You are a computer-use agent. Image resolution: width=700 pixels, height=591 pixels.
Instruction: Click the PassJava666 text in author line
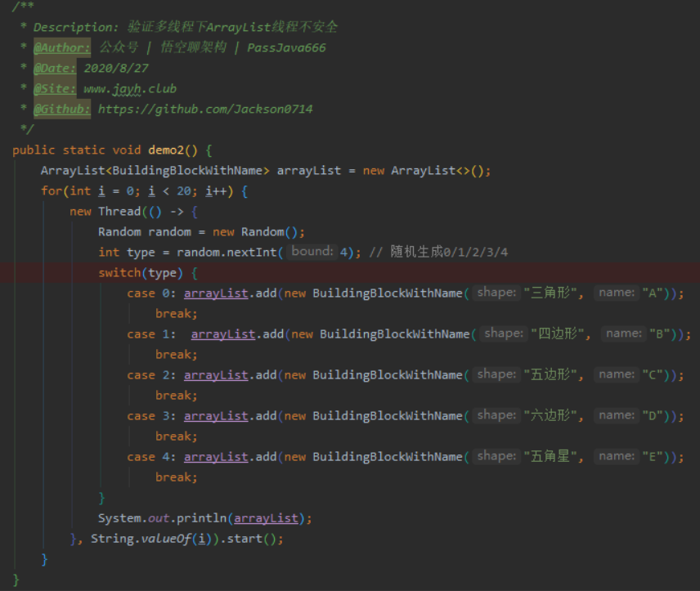pos(286,47)
